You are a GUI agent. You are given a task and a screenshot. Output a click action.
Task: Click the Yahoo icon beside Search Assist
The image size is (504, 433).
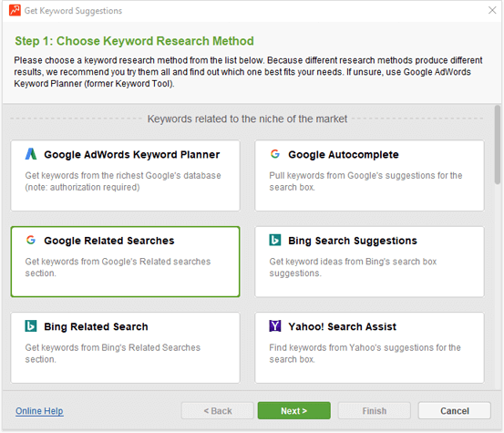point(275,325)
